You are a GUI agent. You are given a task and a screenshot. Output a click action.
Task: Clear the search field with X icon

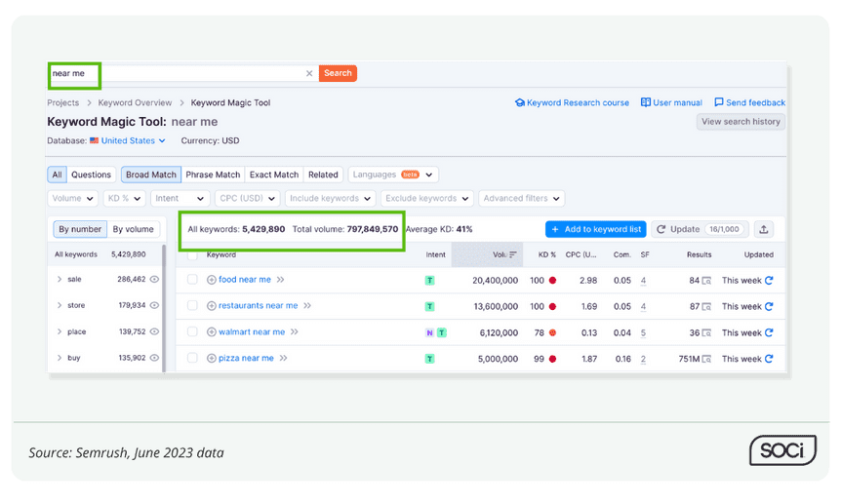point(309,73)
